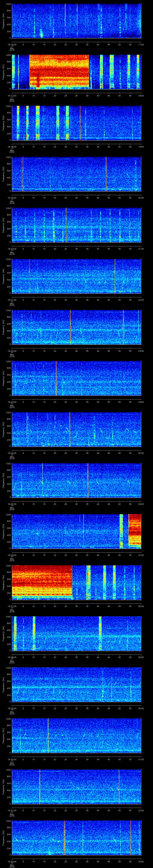Click the '16:32:00' time label
This screenshot has width=153, height=868.
click(12, 861)
